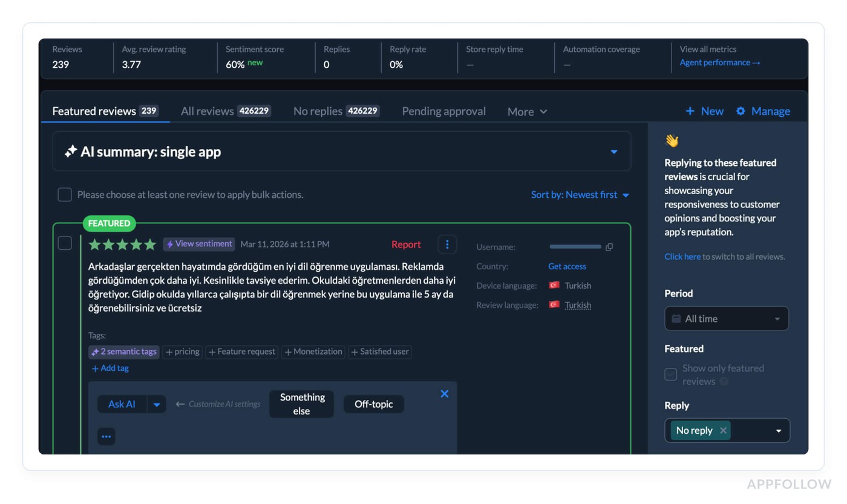This screenshot has width=847, height=504.
Task: Click the Ask AI button
Action: pos(122,405)
